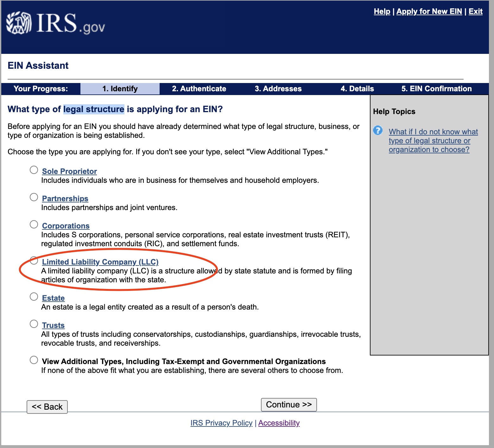Choose the Corporations radio option
Screen dimensions: 494x448
click(34, 225)
